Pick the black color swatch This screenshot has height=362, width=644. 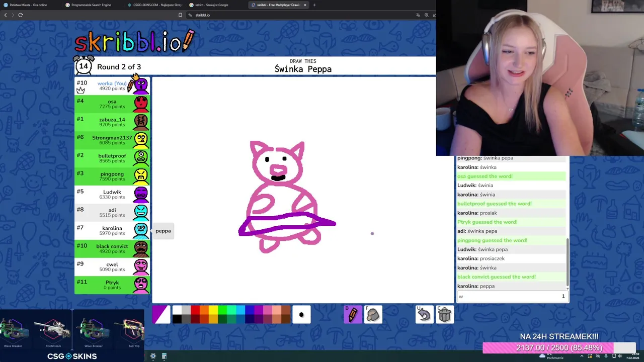[177, 319]
